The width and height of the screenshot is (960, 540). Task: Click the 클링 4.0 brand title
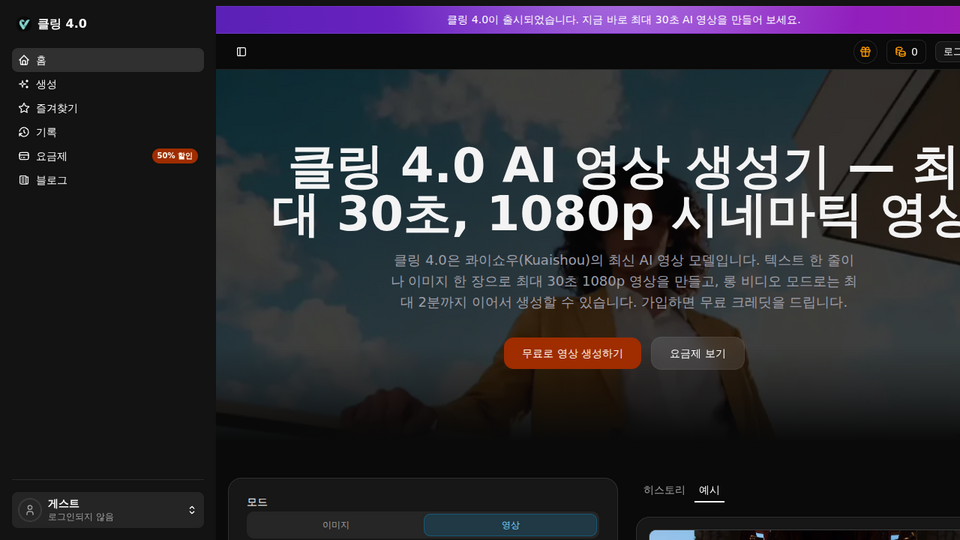tap(62, 24)
